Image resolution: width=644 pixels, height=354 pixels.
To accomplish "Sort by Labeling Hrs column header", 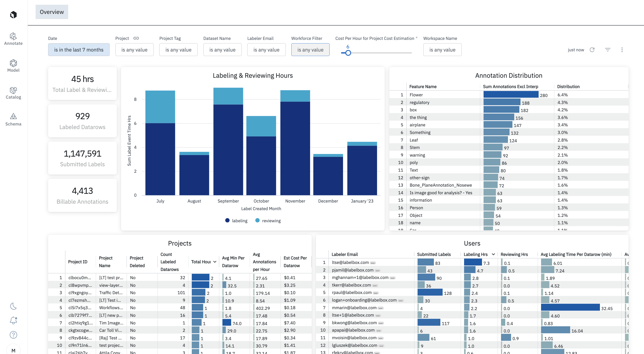I will tap(475, 254).
